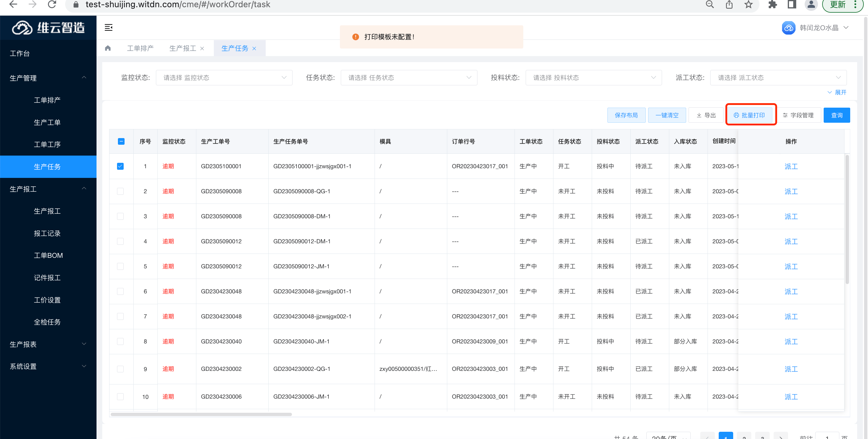Open 工作台 in sidebar
The image size is (868, 439).
(x=48, y=53)
